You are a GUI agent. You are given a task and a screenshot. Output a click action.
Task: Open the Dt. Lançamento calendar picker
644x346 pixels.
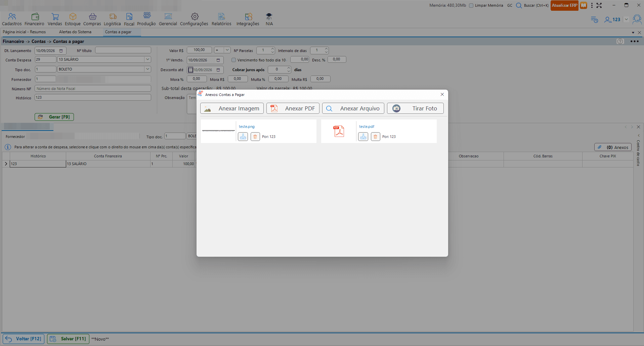(61, 51)
